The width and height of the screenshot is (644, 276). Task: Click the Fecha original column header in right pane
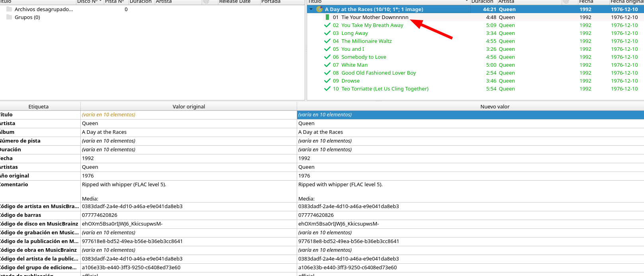click(626, 2)
